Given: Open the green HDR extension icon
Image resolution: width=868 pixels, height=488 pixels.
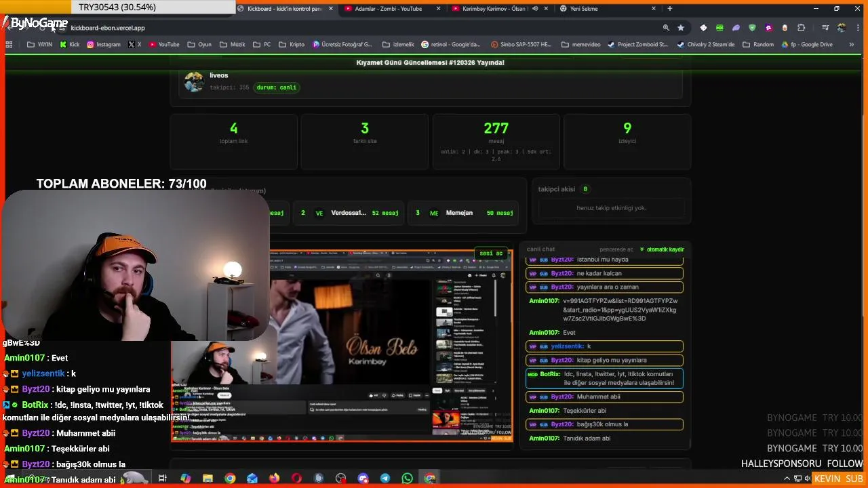Looking at the screenshot, I should coord(719,28).
